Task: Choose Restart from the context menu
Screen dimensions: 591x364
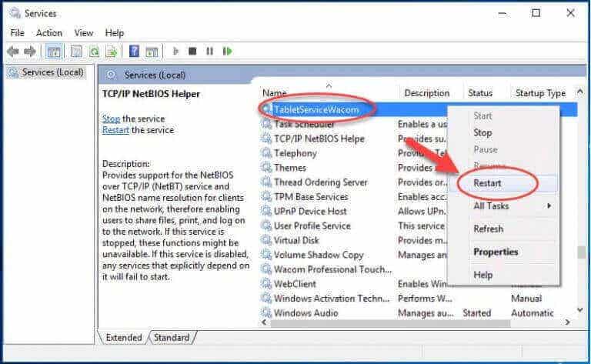Action: [487, 183]
